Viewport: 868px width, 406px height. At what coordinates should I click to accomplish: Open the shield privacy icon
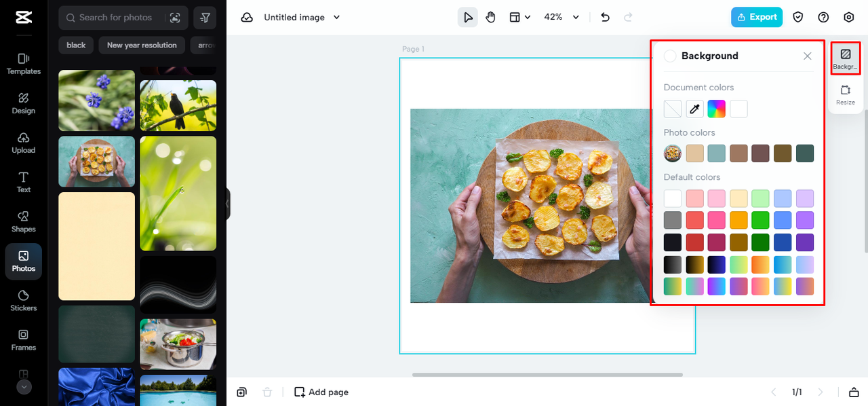pos(798,18)
